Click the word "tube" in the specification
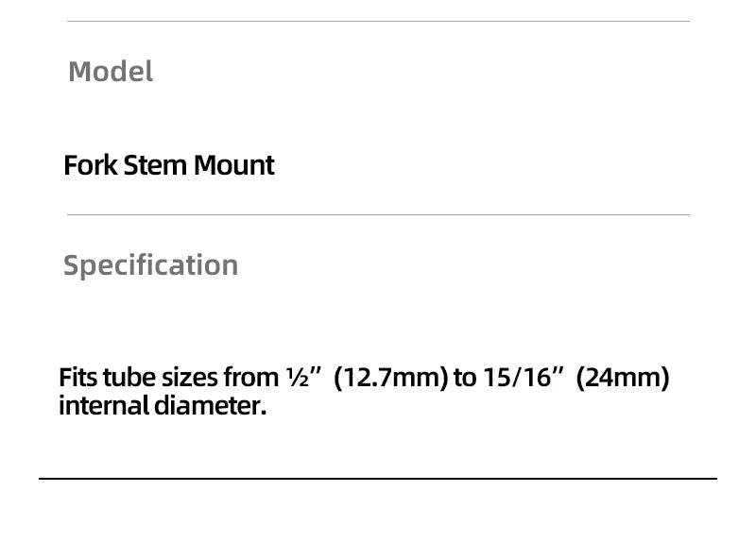756x542 pixels. point(123,379)
